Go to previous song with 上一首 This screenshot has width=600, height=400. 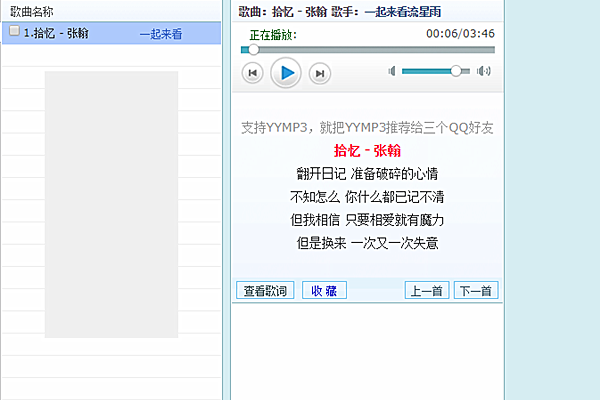click(427, 291)
